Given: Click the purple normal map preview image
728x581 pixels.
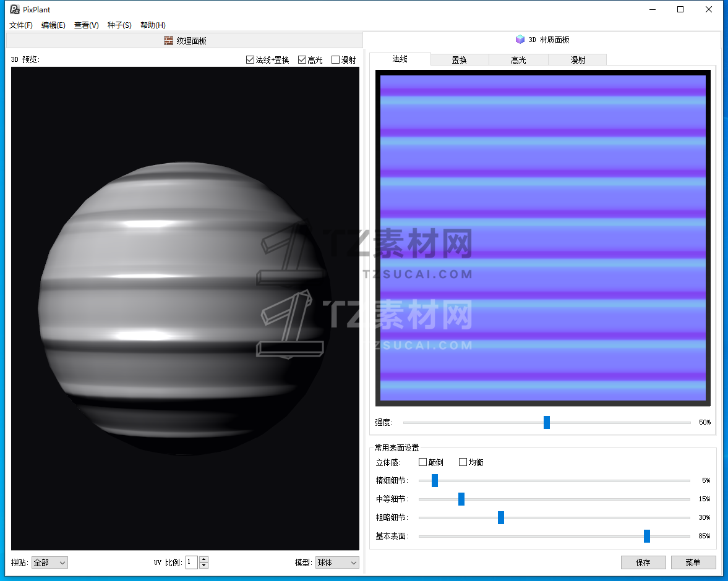Looking at the screenshot, I should pyautogui.click(x=542, y=237).
